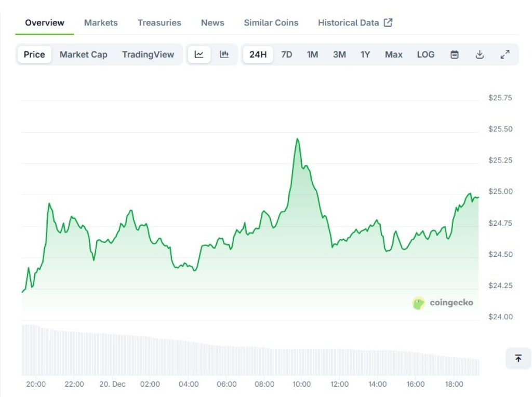Screen dimensions: 532x397
Task: Select the 3M time range
Action: point(339,54)
